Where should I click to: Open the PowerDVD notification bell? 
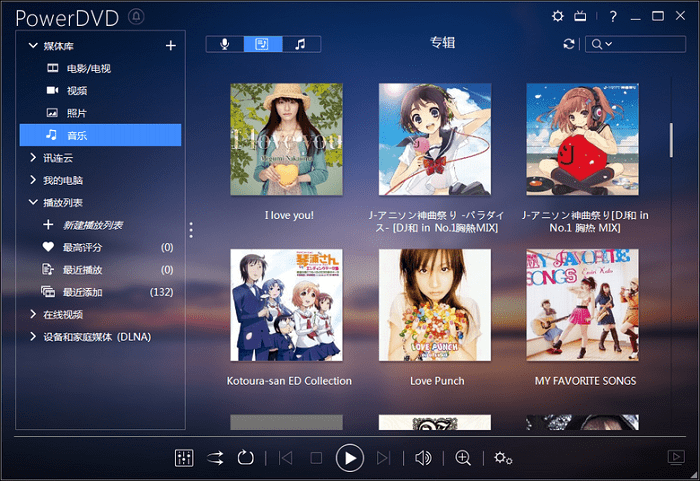(x=136, y=17)
